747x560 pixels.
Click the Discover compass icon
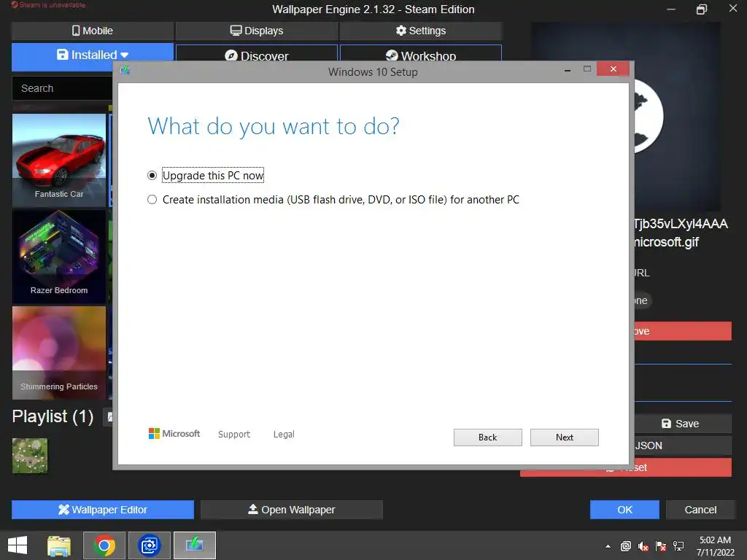(231, 55)
